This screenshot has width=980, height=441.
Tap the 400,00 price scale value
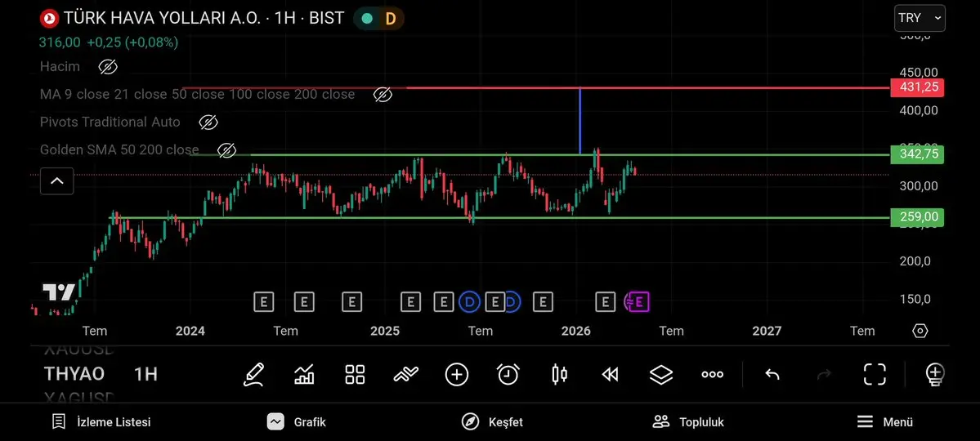[x=919, y=110]
